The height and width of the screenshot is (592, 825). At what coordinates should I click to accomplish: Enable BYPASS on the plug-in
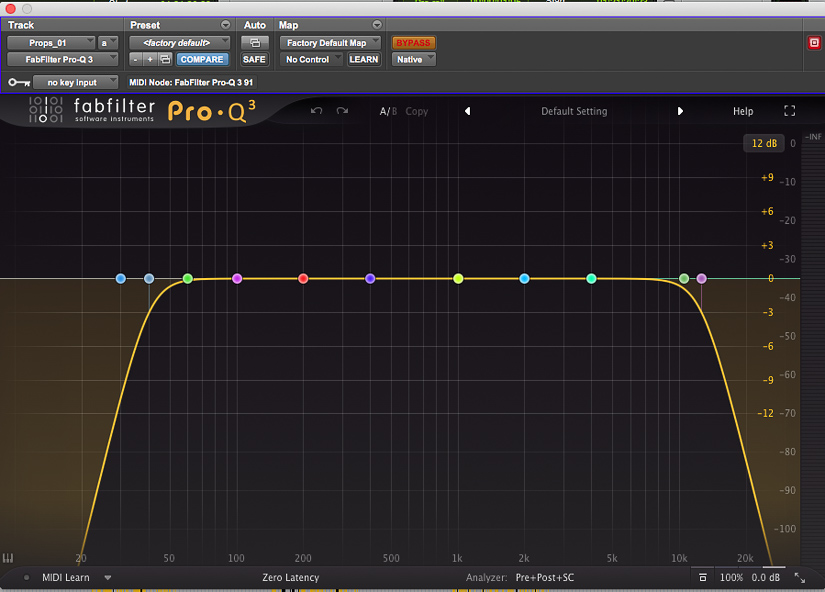[x=413, y=42]
